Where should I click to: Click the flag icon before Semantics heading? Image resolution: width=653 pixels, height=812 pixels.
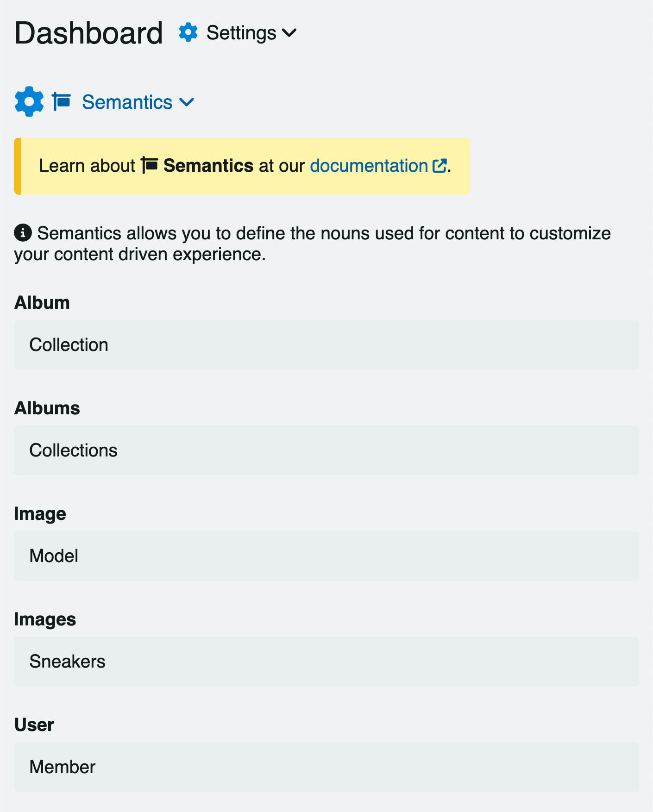(x=61, y=101)
